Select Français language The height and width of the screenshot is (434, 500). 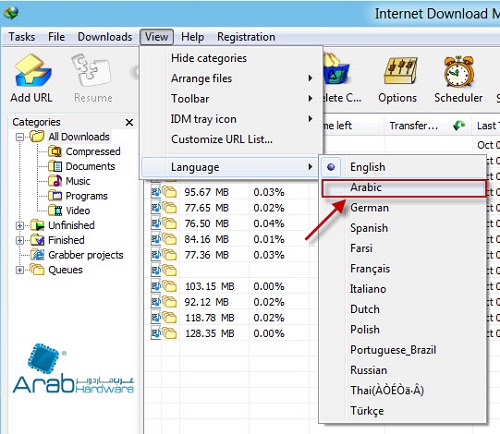(403, 269)
